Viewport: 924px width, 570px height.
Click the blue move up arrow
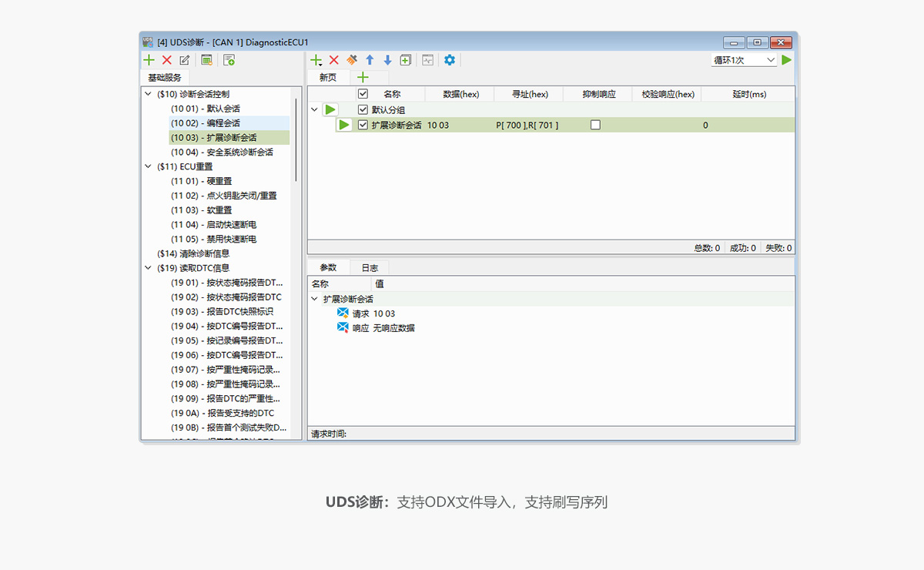(x=370, y=60)
